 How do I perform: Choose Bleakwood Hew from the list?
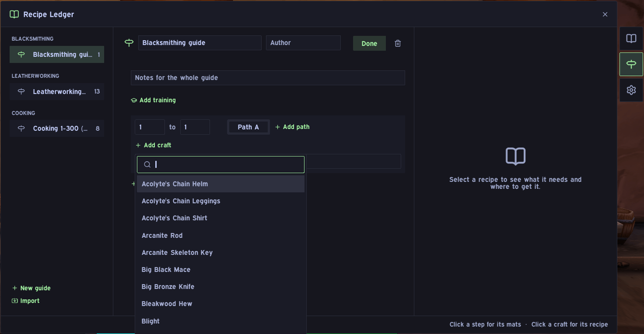tap(220, 304)
